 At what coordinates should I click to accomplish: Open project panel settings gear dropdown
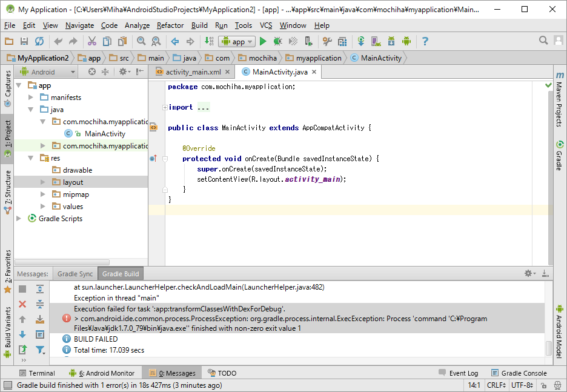pos(124,71)
